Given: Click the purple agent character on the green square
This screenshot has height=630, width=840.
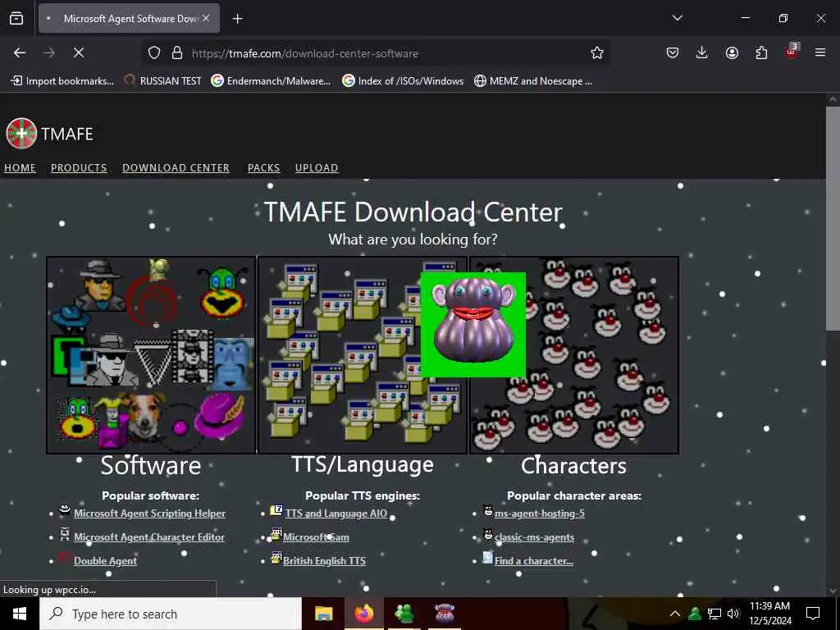Looking at the screenshot, I should [x=473, y=325].
